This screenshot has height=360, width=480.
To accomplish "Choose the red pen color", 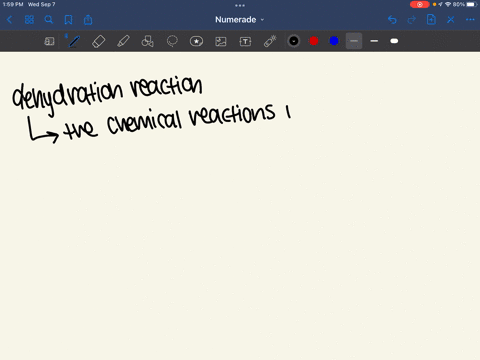I will tap(314, 41).
